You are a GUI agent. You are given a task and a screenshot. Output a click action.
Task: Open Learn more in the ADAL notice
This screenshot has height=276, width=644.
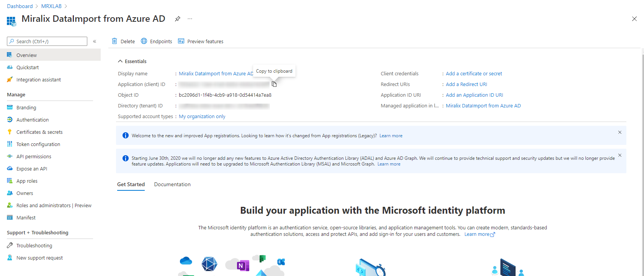(389, 164)
